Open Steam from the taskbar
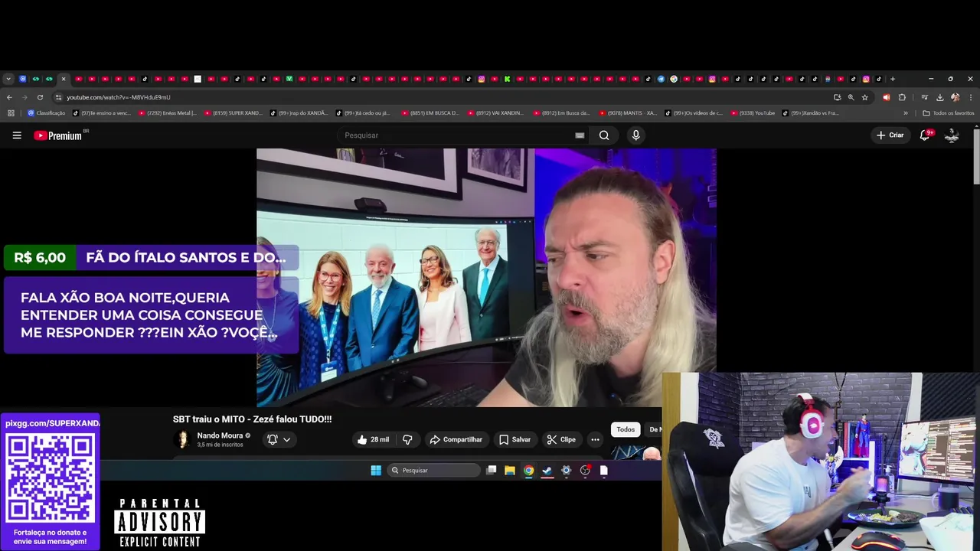The height and width of the screenshot is (551, 980). click(547, 471)
